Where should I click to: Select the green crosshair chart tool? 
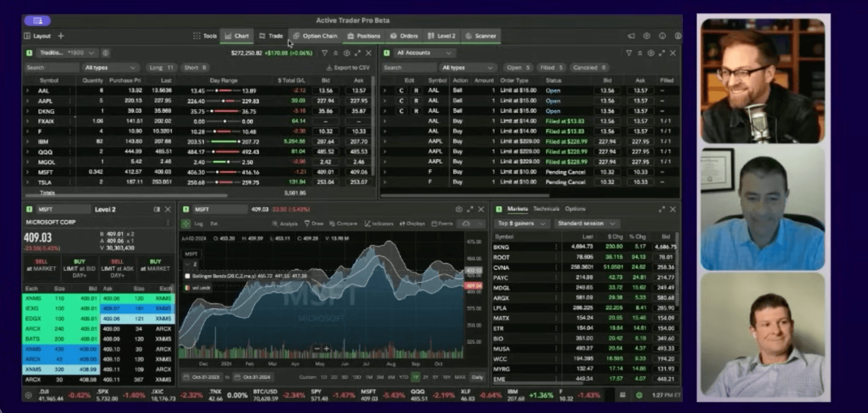click(x=186, y=224)
